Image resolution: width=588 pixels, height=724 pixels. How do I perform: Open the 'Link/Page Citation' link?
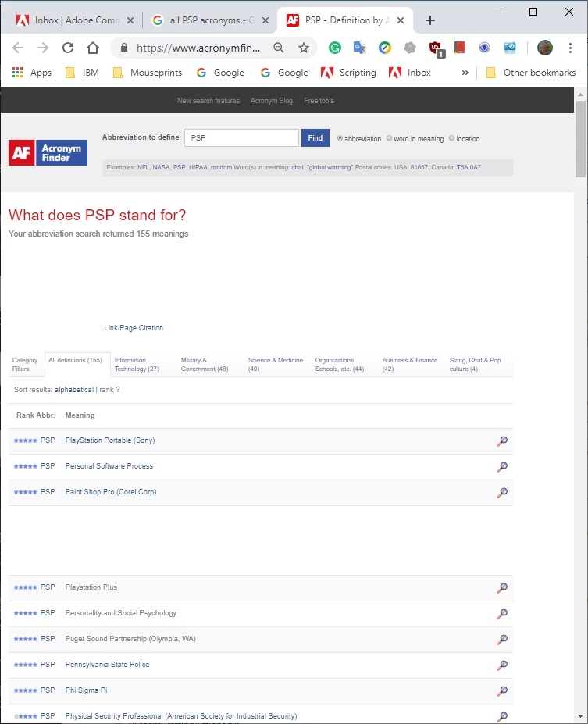tap(134, 327)
